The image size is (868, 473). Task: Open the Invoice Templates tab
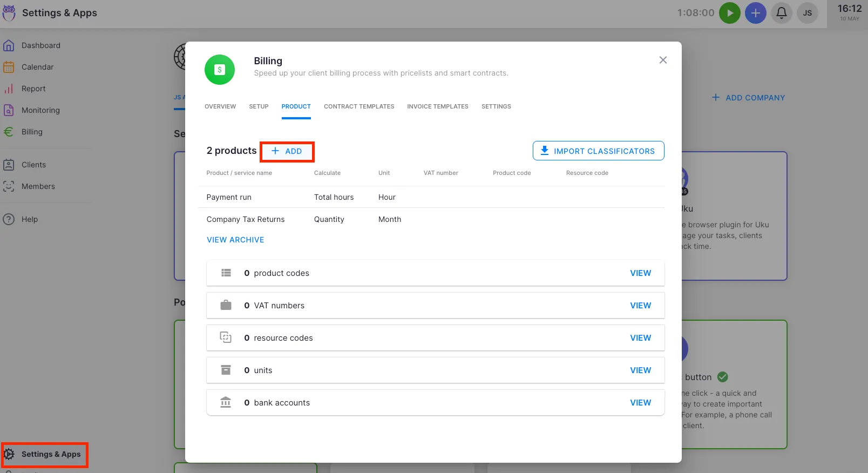(437, 106)
